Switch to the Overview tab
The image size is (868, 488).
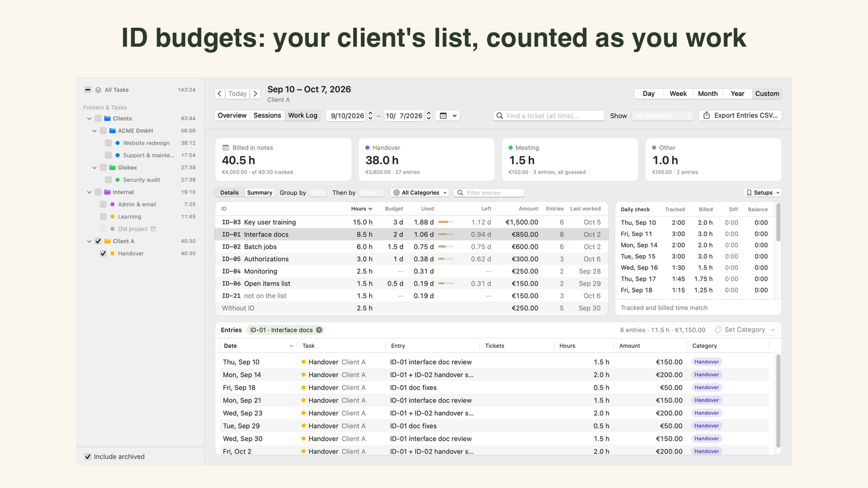[232, 115]
